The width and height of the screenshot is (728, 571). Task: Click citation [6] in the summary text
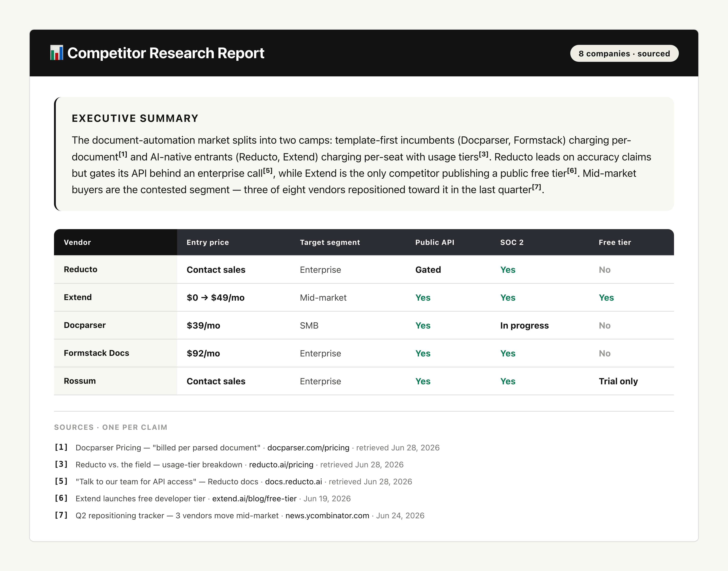(572, 171)
